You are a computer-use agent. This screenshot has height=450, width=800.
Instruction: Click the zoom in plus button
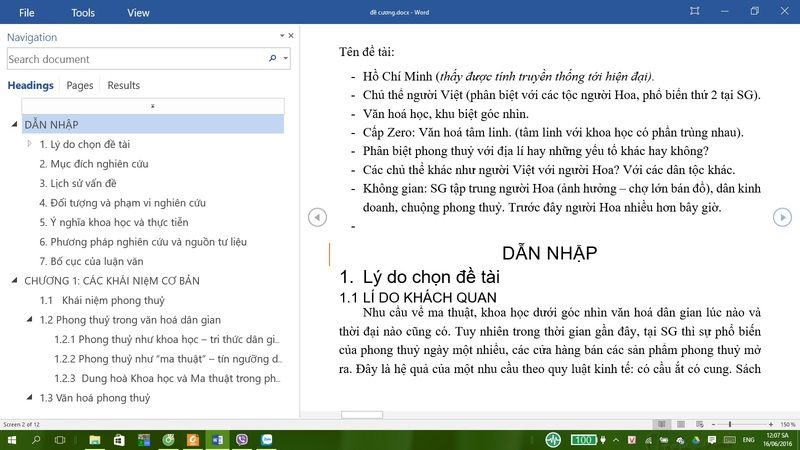[x=770, y=424]
